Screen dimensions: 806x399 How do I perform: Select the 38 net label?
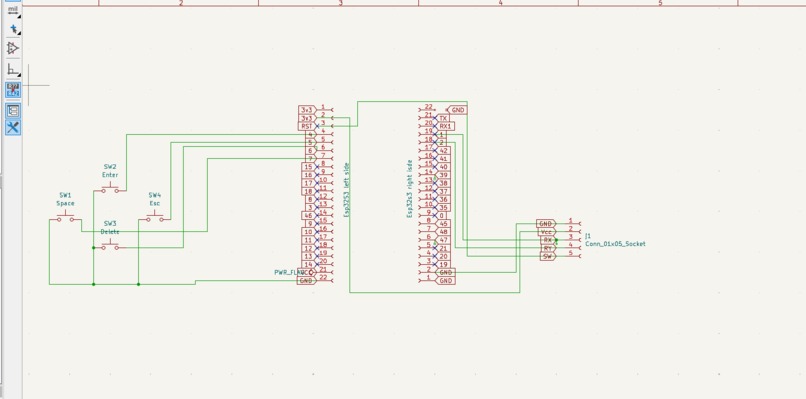(x=443, y=184)
